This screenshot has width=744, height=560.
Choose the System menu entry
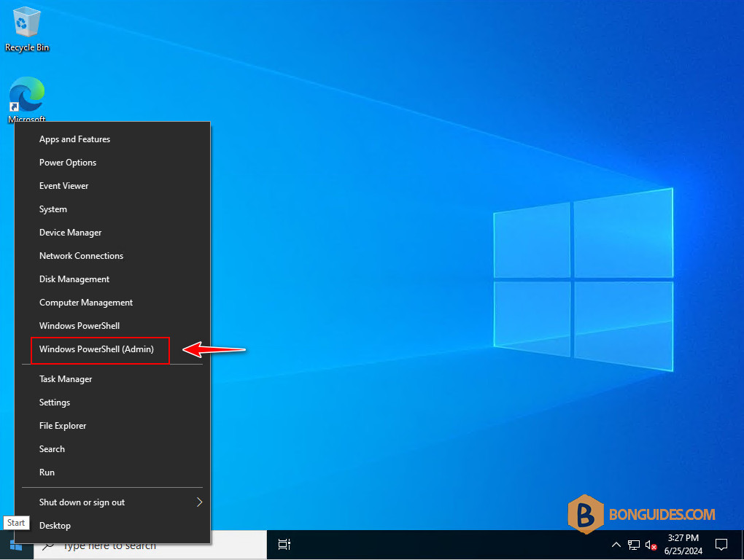[x=113, y=209]
